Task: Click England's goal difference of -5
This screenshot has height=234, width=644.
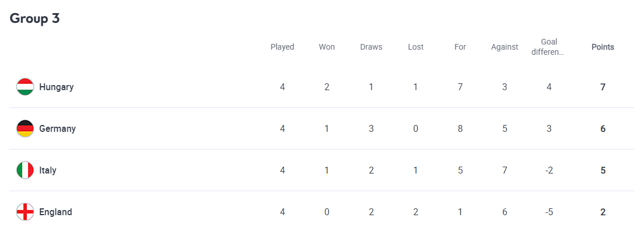Action: pyautogui.click(x=549, y=212)
